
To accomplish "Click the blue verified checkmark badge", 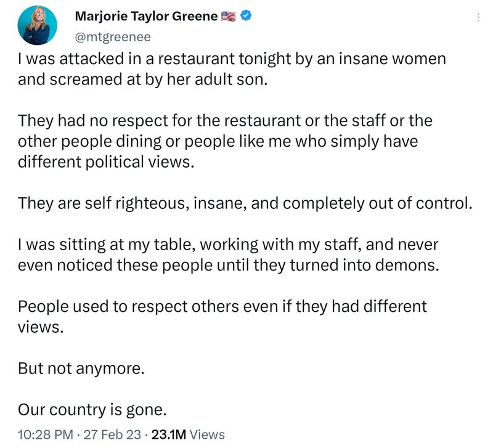I will (245, 16).
